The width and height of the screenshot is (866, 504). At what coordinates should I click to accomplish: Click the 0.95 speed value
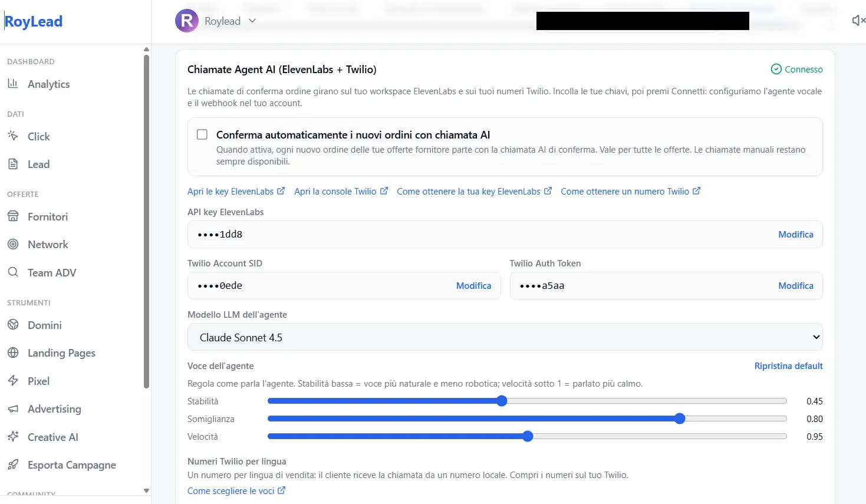pos(814,436)
